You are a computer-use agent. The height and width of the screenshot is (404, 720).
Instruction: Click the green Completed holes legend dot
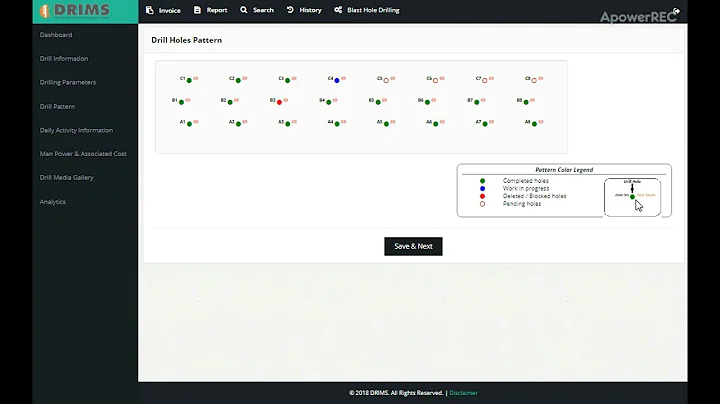coord(482,181)
